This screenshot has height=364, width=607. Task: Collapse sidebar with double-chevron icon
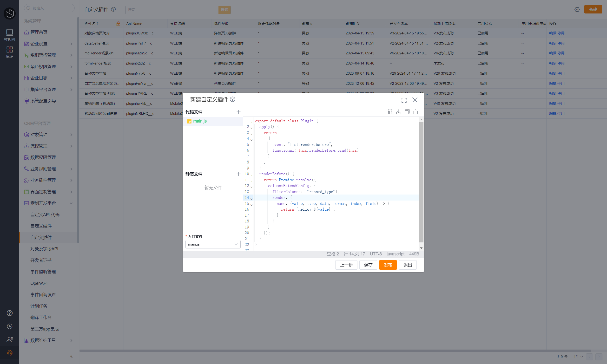tap(71, 356)
